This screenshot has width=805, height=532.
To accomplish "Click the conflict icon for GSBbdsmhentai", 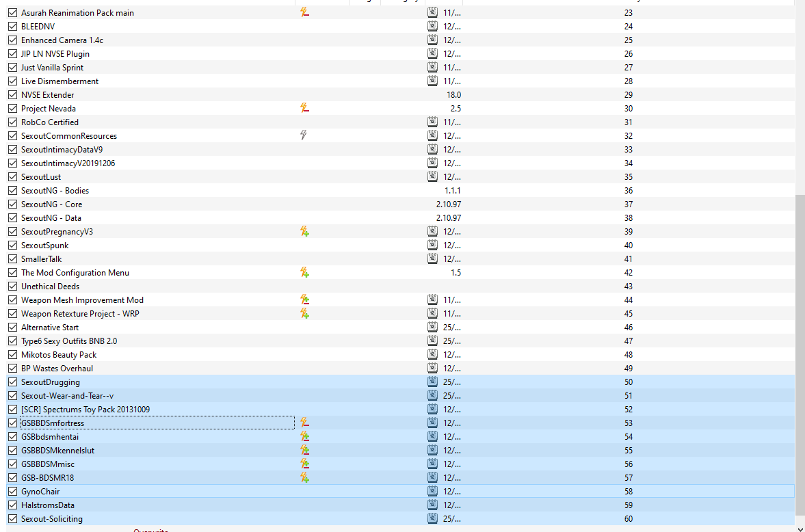I will (x=304, y=436).
